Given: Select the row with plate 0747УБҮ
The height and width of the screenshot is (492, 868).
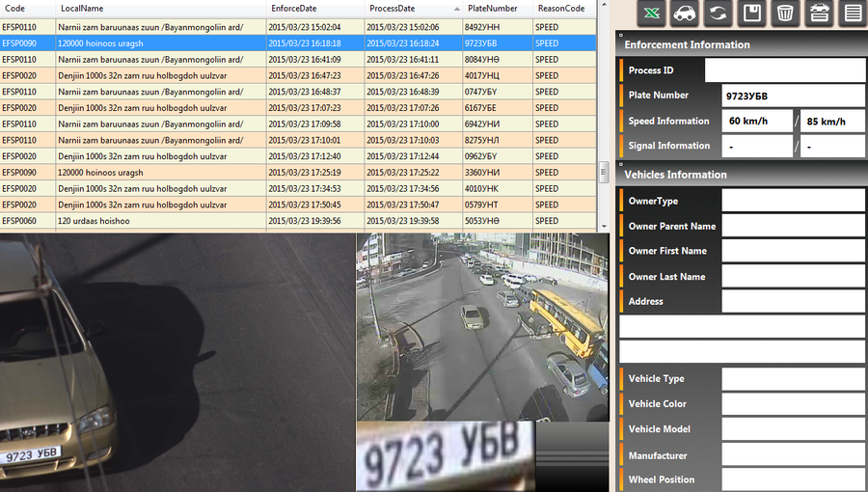Looking at the screenshot, I should [298, 92].
